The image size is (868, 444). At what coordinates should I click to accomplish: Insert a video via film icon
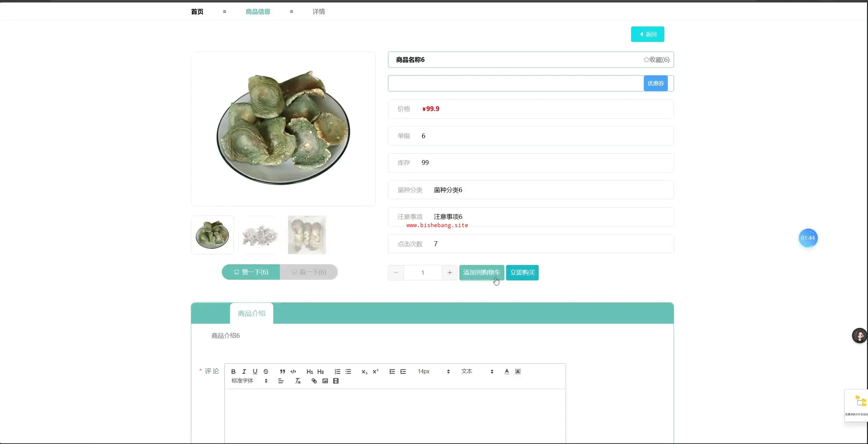[x=336, y=381]
